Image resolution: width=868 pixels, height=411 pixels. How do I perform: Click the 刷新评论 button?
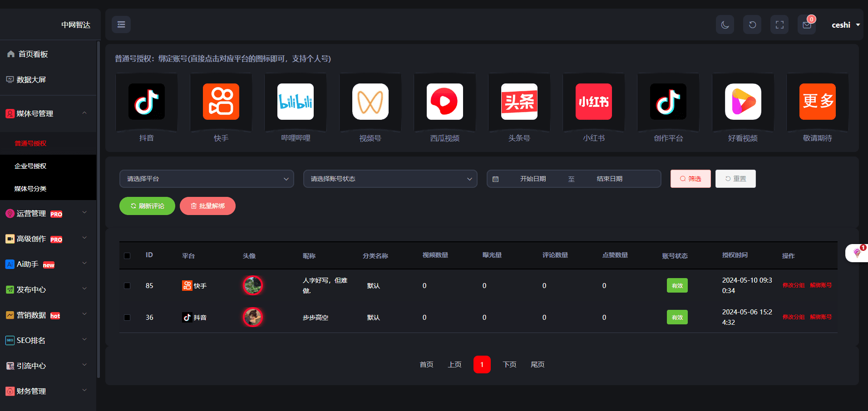click(x=147, y=206)
